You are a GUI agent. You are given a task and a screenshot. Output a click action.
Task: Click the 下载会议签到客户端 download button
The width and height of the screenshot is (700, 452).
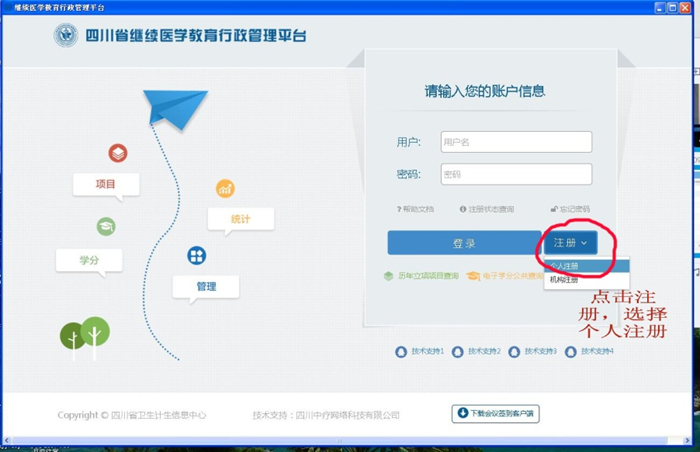[495, 413]
